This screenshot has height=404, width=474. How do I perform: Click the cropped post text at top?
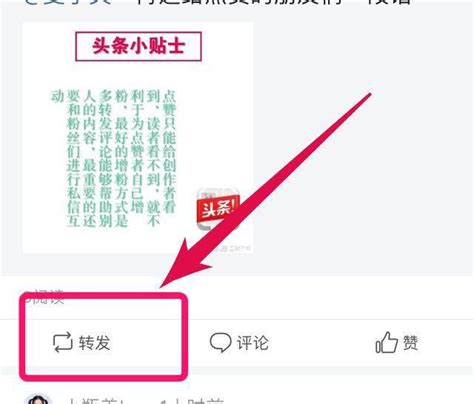coord(217,3)
